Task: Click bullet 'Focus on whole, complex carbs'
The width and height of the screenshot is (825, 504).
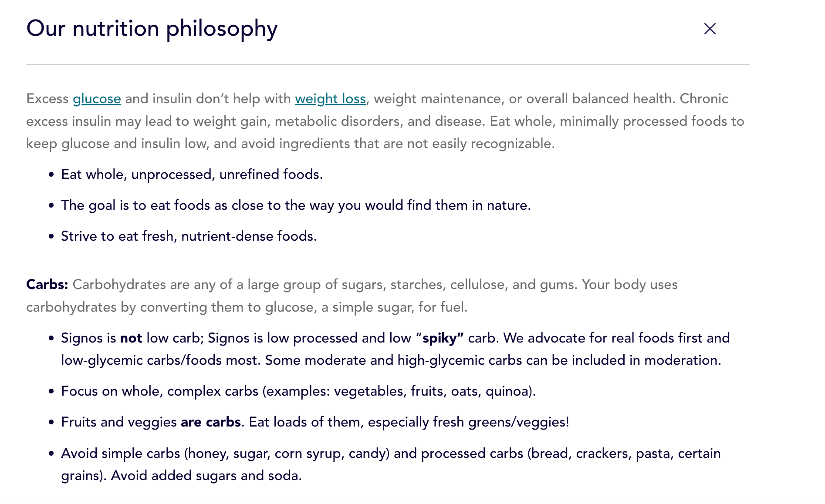Action: click(298, 391)
